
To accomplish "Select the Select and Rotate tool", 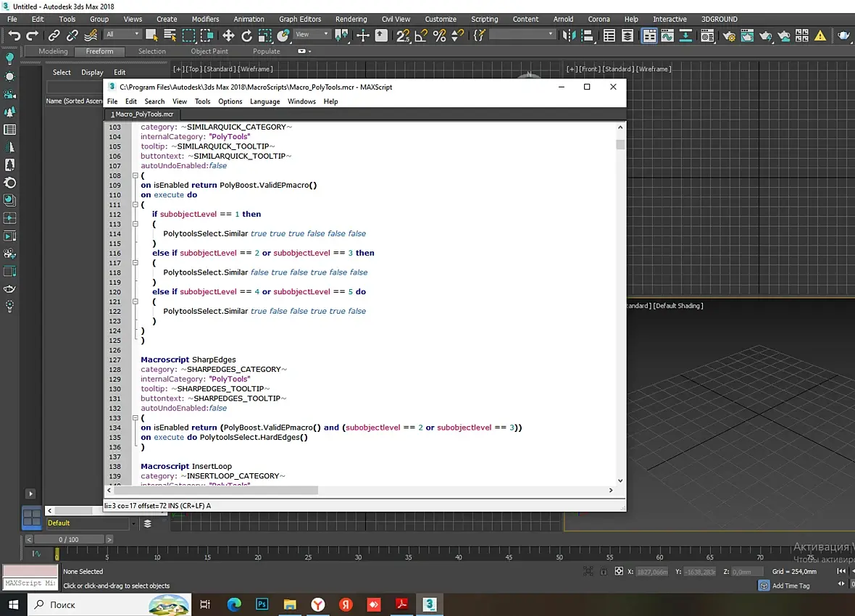I will pos(246,35).
